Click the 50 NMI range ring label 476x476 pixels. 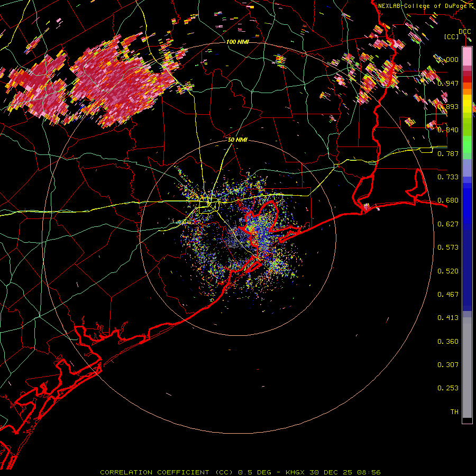tap(237, 140)
